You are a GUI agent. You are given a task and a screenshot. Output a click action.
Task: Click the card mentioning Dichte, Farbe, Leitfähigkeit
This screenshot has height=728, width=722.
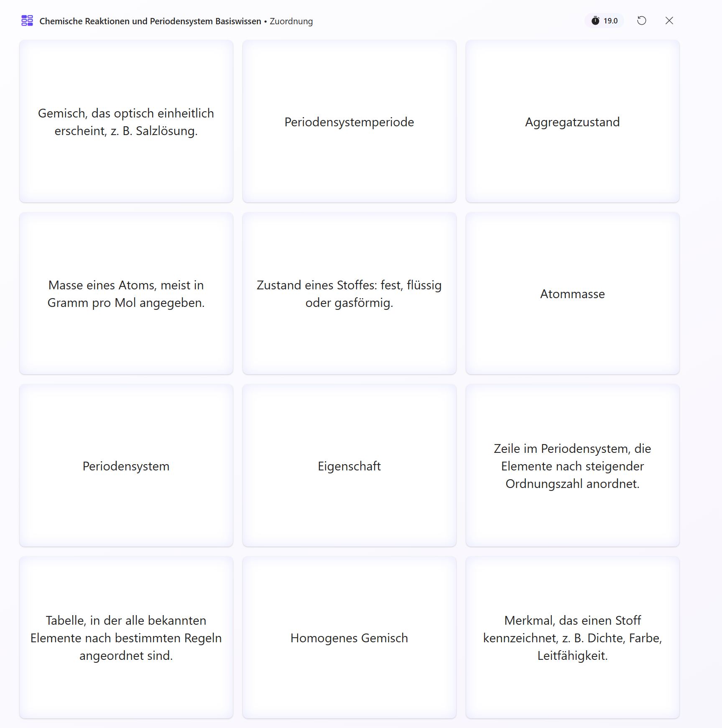[572, 638]
